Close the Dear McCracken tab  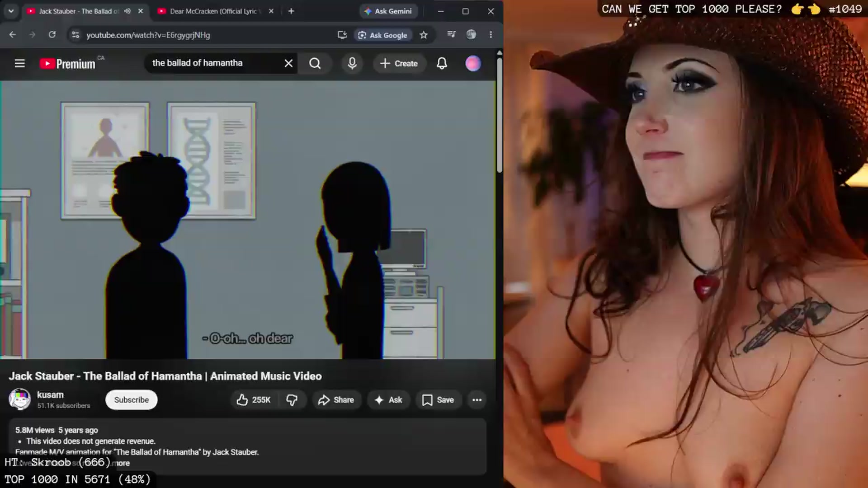point(271,11)
